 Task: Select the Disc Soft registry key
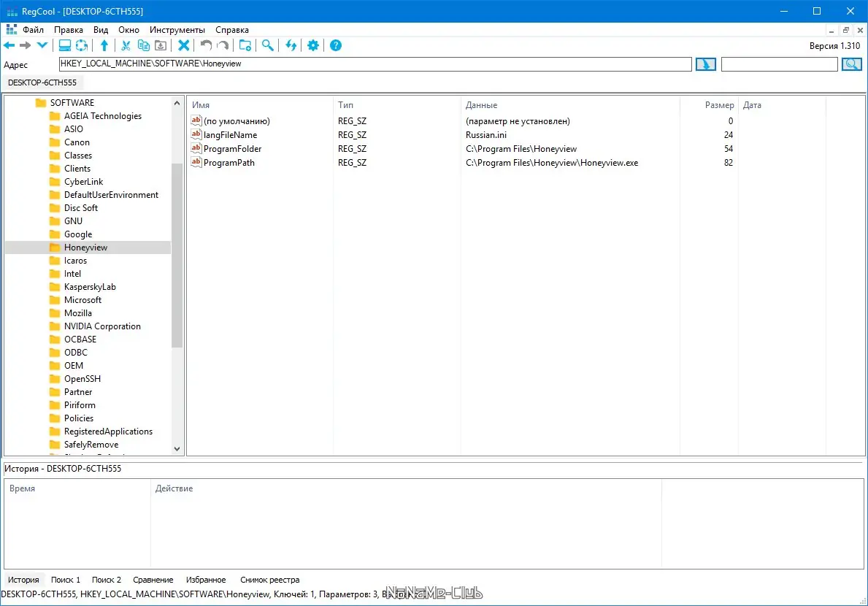(x=81, y=208)
